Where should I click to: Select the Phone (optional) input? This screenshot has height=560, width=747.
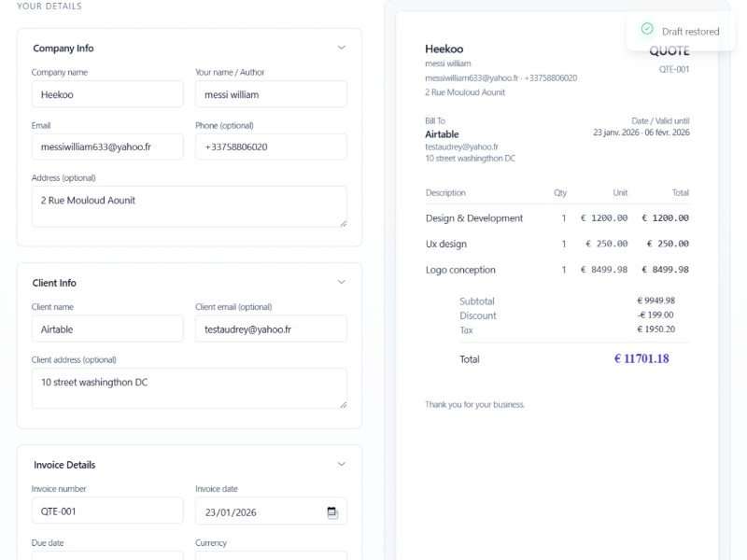271,147
